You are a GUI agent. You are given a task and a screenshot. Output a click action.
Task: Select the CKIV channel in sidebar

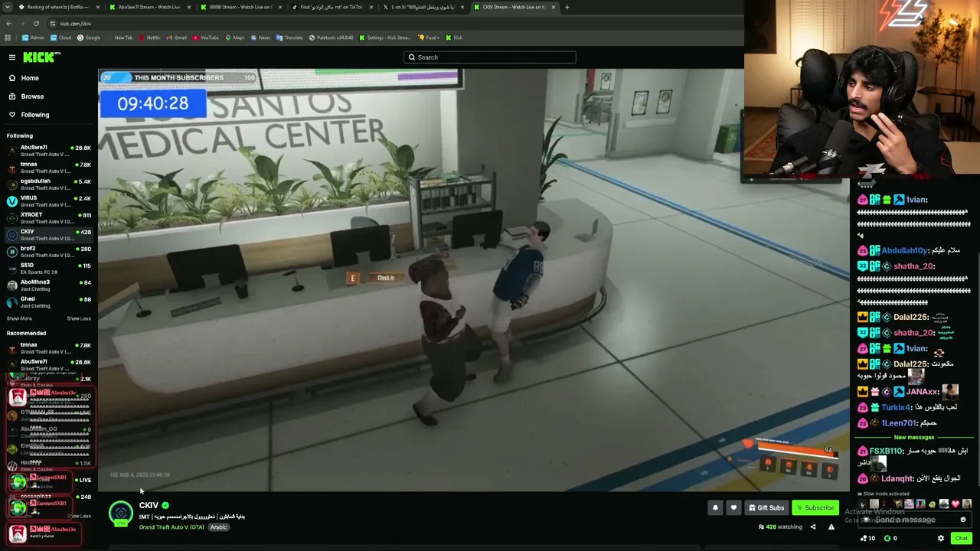(x=49, y=235)
